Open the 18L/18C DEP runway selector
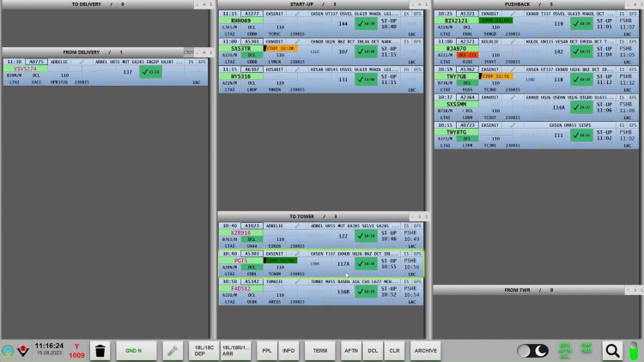 (204, 351)
